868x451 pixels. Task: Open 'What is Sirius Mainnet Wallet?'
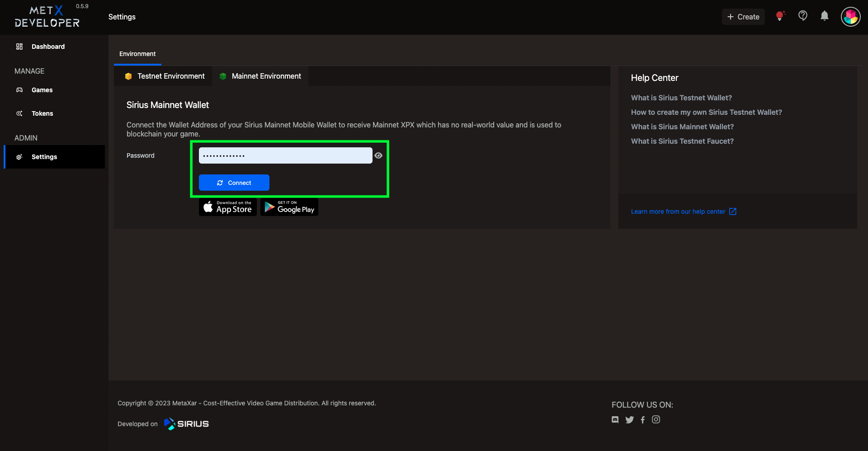[683, 127]
